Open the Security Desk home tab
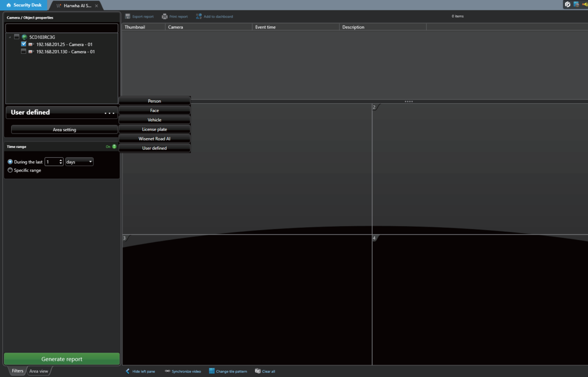This screenshot has width=588, height=377. 24,5
